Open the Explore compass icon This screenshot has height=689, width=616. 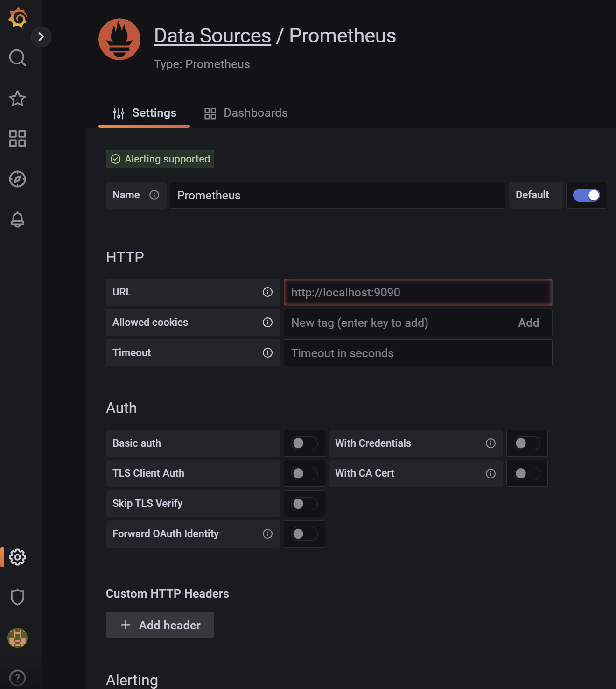pyautogui.click(x=18, y=179)
